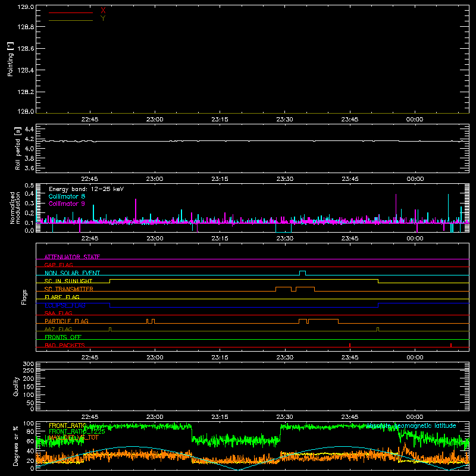Click the SC_TRANSMITTER flag label
The height and width of the screenshot is (476, 476).
point(69,289)
